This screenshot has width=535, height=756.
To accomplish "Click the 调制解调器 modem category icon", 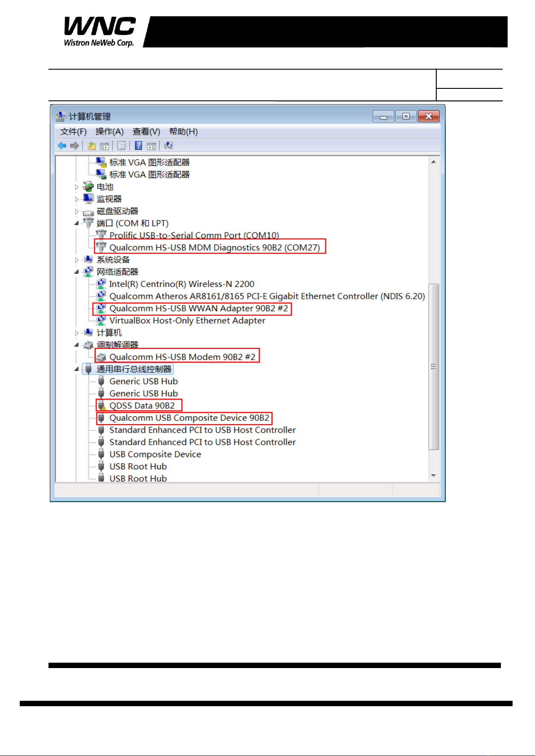I will (88, 345).
